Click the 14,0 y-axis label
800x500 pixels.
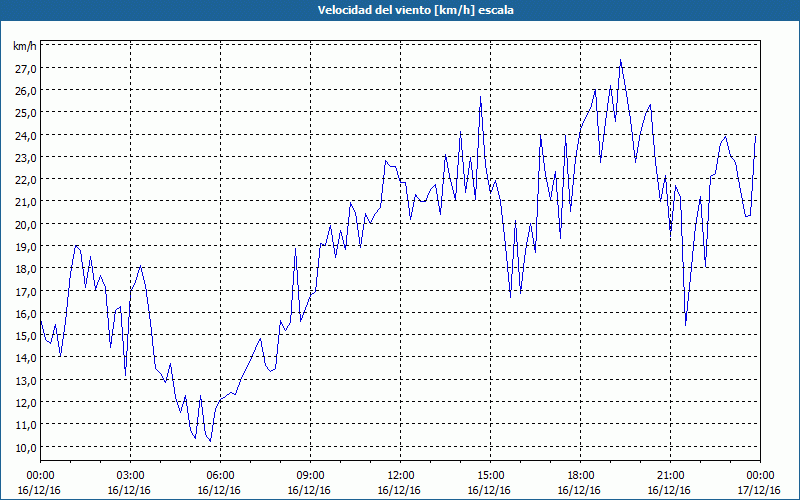tap(26, 358)
